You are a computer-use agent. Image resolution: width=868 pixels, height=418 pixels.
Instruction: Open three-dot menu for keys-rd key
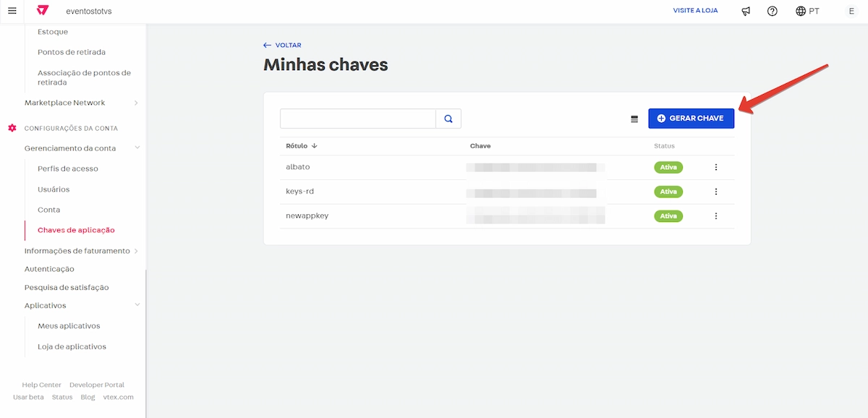716,192
